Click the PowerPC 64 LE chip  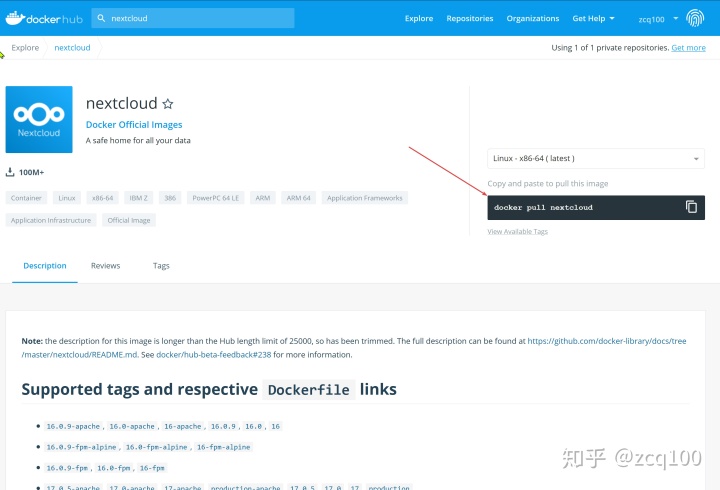[215, 198]
